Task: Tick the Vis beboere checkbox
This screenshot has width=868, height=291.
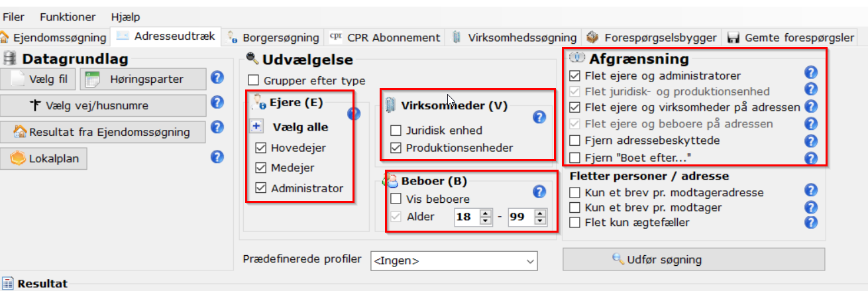Action: [396, 199]
